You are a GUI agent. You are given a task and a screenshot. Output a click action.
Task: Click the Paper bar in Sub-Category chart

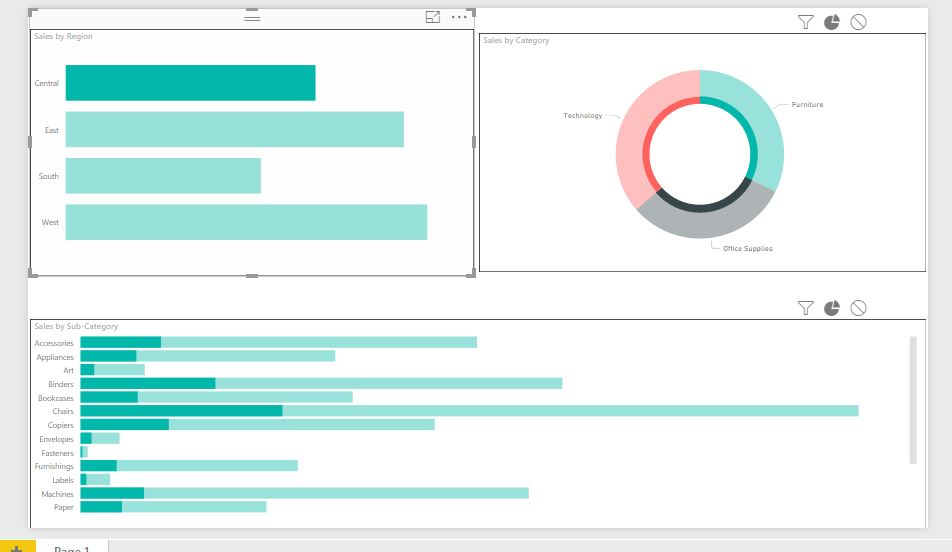coord(173,507)
